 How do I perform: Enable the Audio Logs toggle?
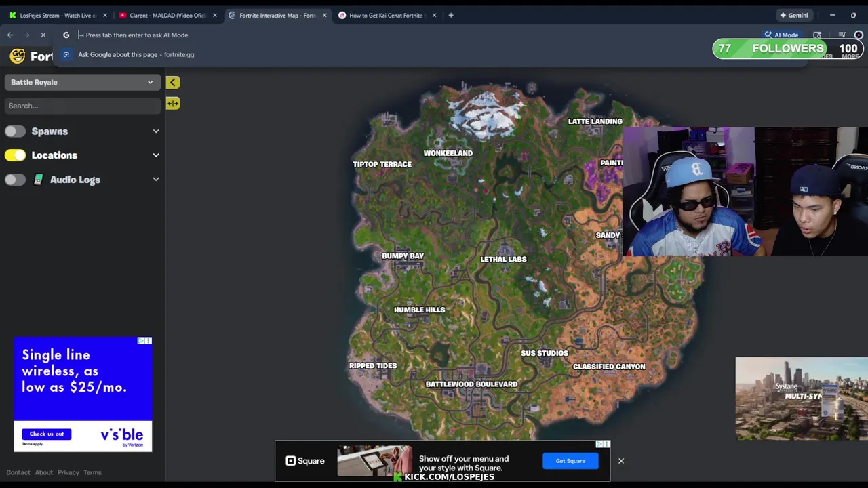click(15, 180)
